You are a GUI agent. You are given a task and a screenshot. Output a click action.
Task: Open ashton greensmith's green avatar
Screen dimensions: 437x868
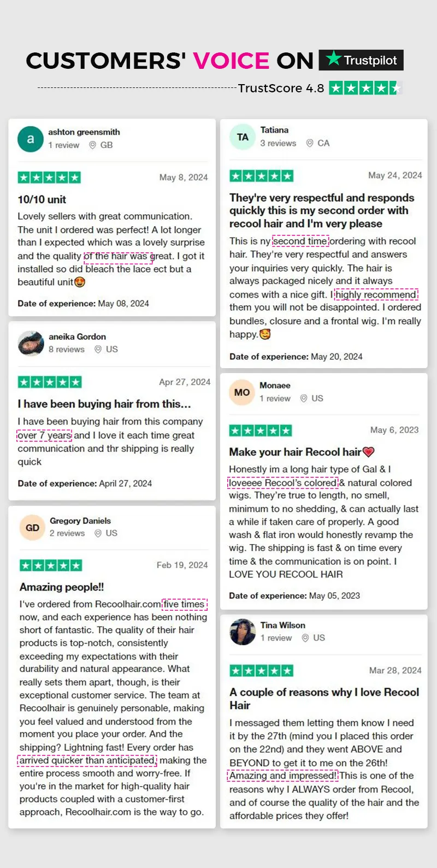[x=31, y=139]
